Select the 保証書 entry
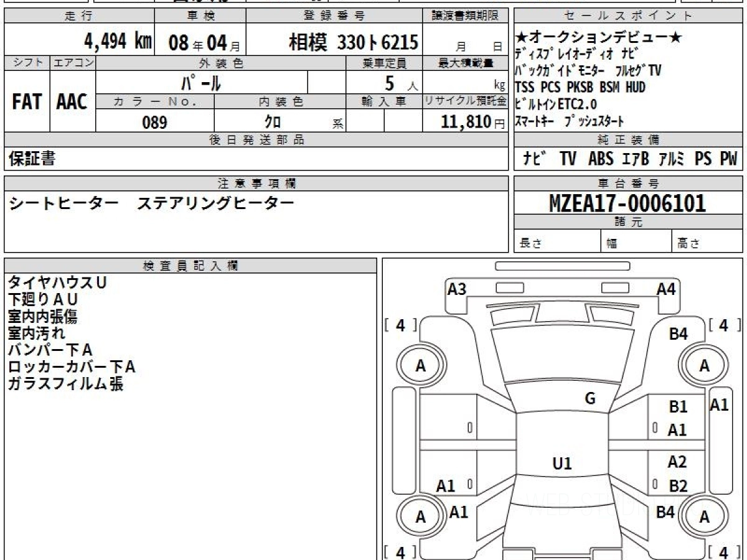747x560 pixels. [x=32, y=159]
